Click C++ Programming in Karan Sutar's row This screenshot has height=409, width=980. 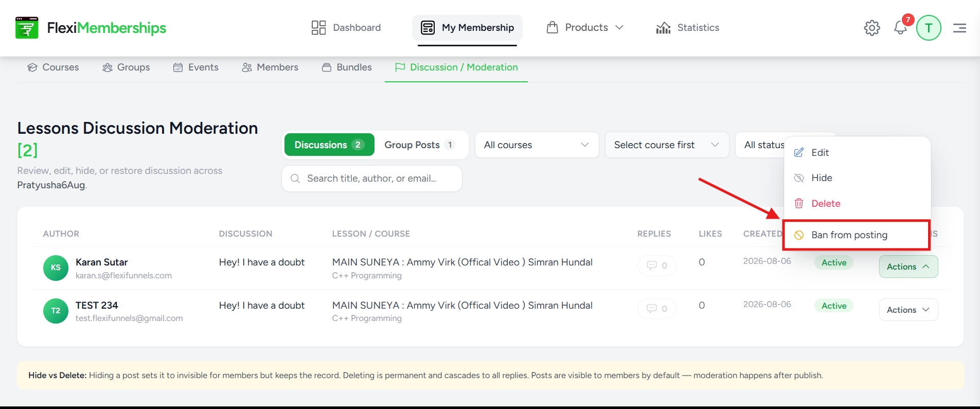[367, 276]
